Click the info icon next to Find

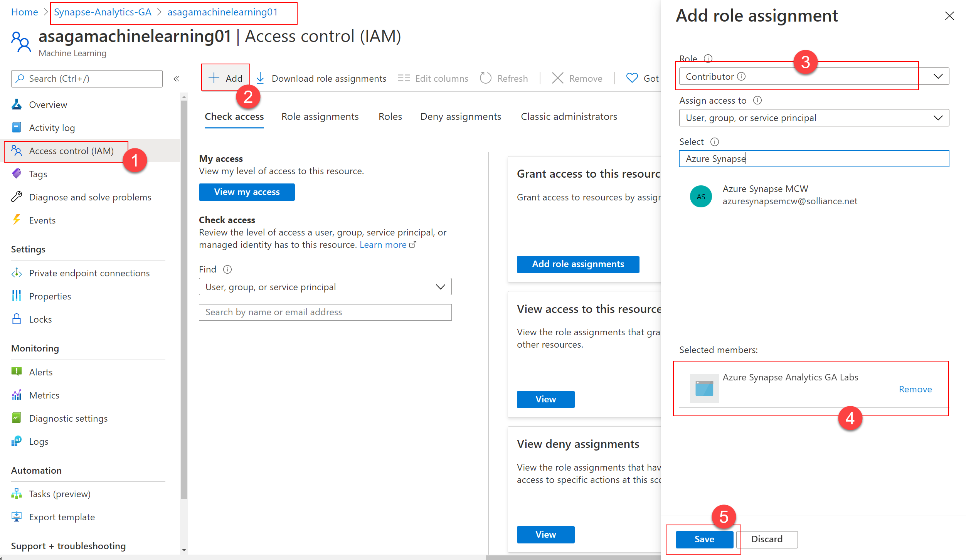pos(227,269)
